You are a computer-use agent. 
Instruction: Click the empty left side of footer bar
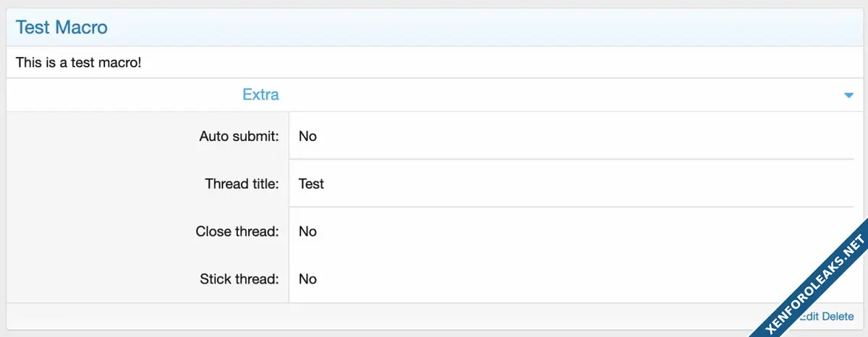(x=289, y=316)
